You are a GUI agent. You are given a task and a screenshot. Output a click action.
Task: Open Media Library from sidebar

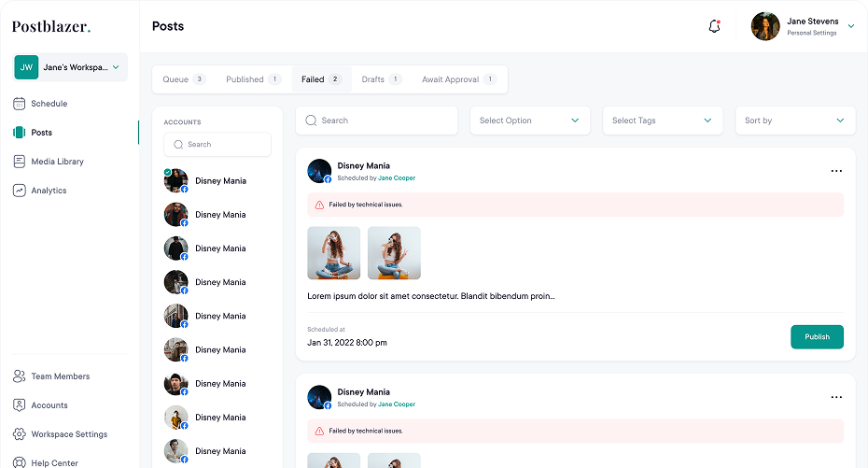[58, 162]
